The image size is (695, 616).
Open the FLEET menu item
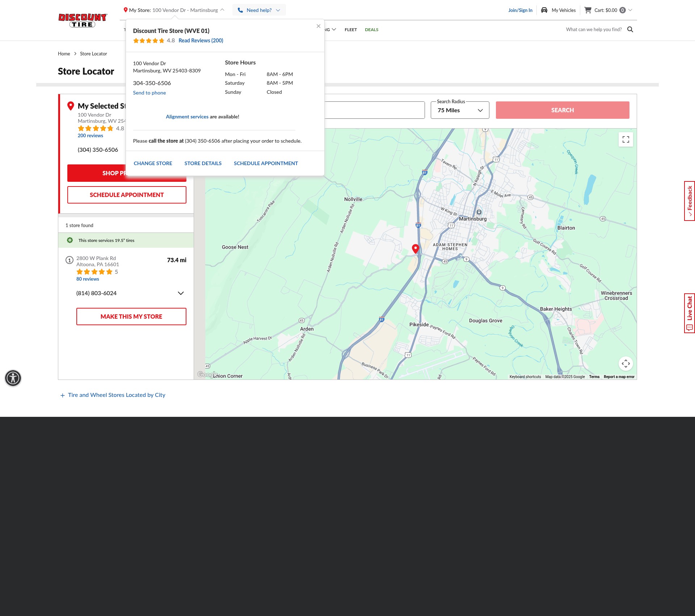point(351,30)
